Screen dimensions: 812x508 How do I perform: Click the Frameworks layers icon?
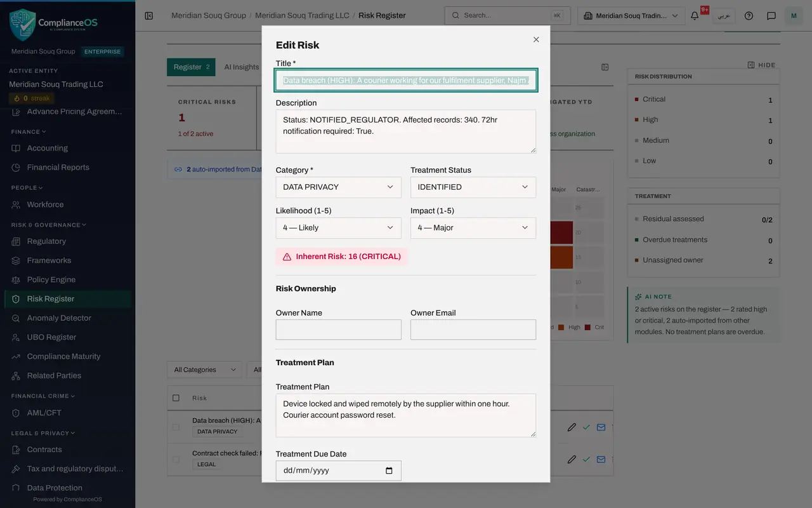(16, 260)
